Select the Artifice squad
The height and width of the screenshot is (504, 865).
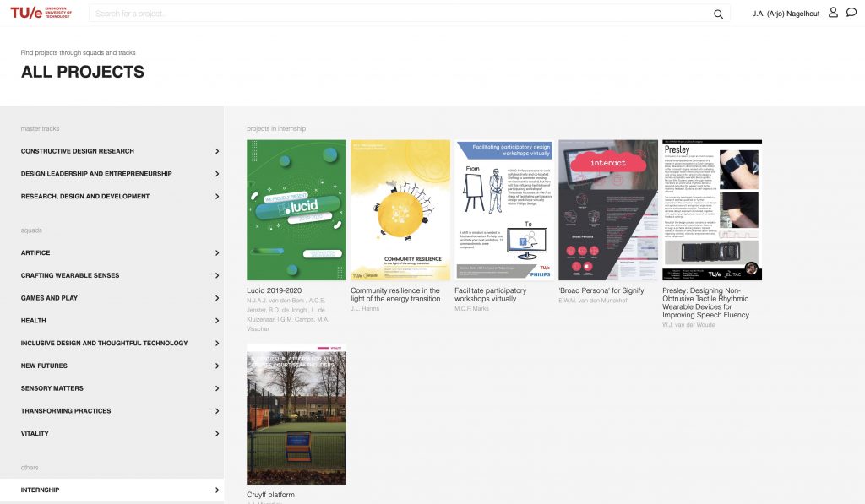click(35, 252)
